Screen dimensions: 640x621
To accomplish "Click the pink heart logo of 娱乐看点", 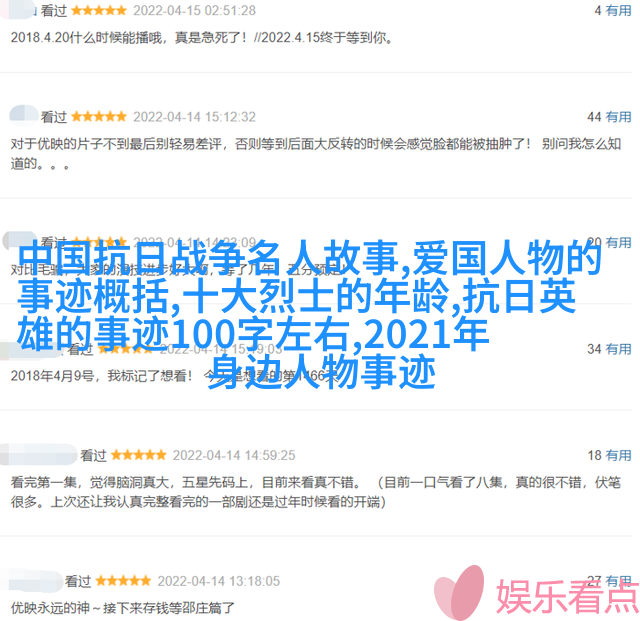I will point(460,593).
